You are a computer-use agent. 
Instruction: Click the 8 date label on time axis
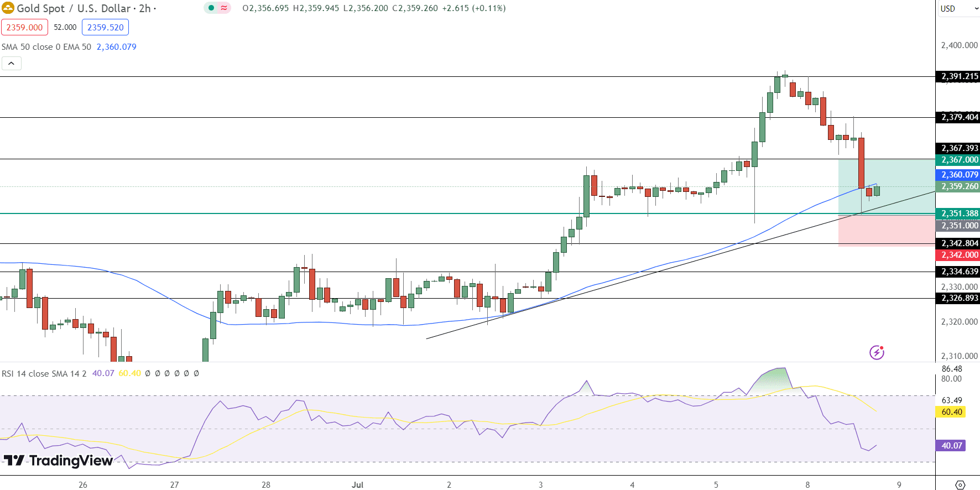coord(807,485)
